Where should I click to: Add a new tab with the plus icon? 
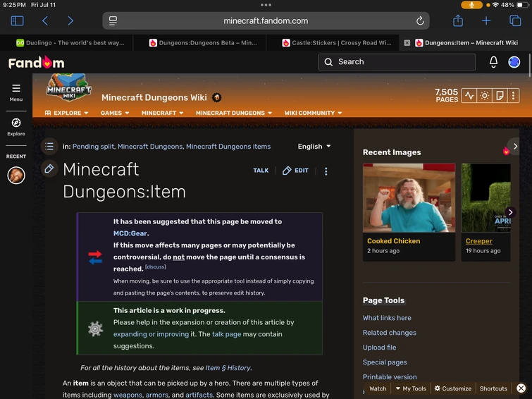click(x=486, y=20)
